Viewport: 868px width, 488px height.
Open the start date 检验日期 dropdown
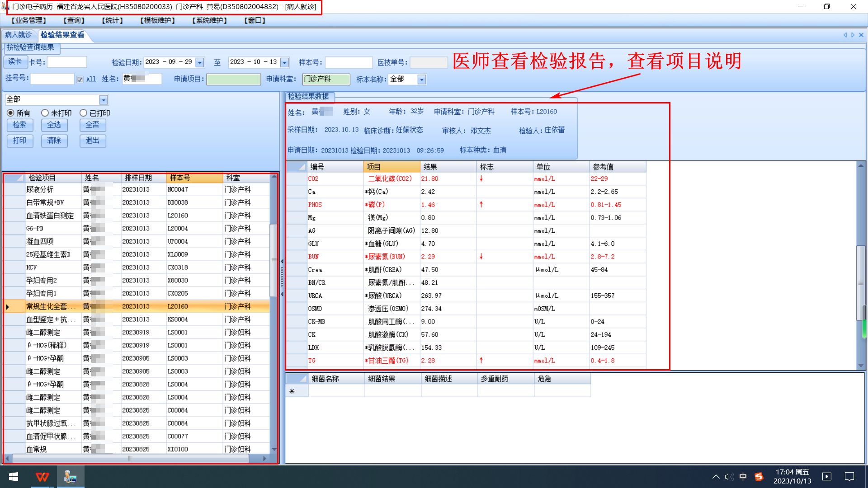(x=200, y=63)
